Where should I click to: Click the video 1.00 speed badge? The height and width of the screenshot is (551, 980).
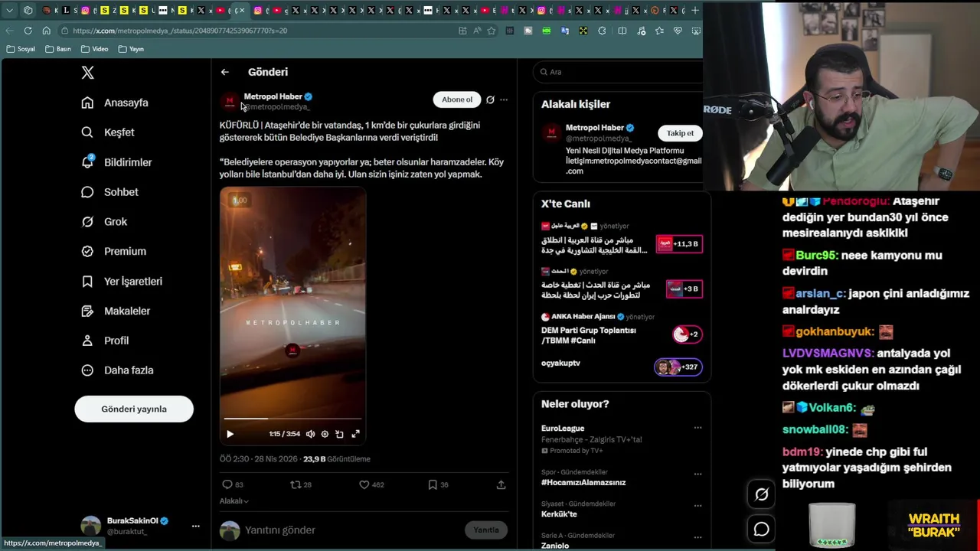point(240,201)
